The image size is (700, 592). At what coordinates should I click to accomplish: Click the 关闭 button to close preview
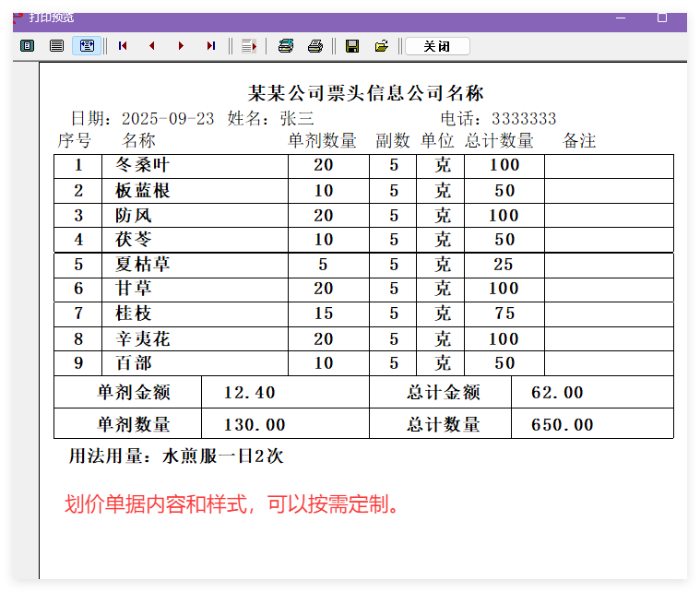pos(437,46)
